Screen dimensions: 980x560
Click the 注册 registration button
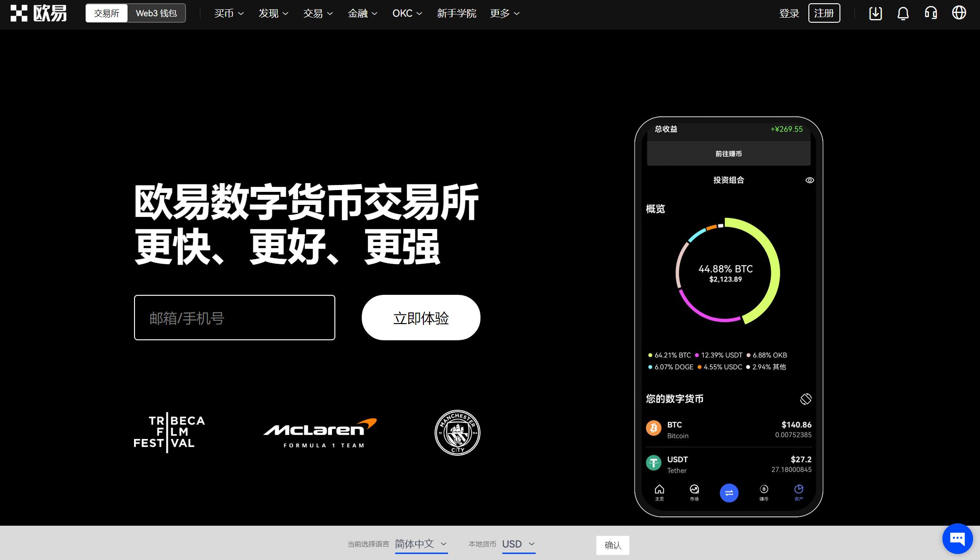[x=824, y=13]
